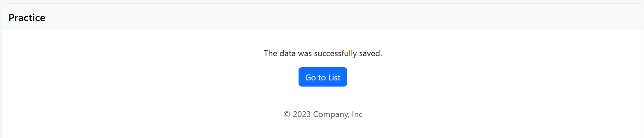Click the "Go to" text on the button
The image size is (644, 138).
coord(315,77)
